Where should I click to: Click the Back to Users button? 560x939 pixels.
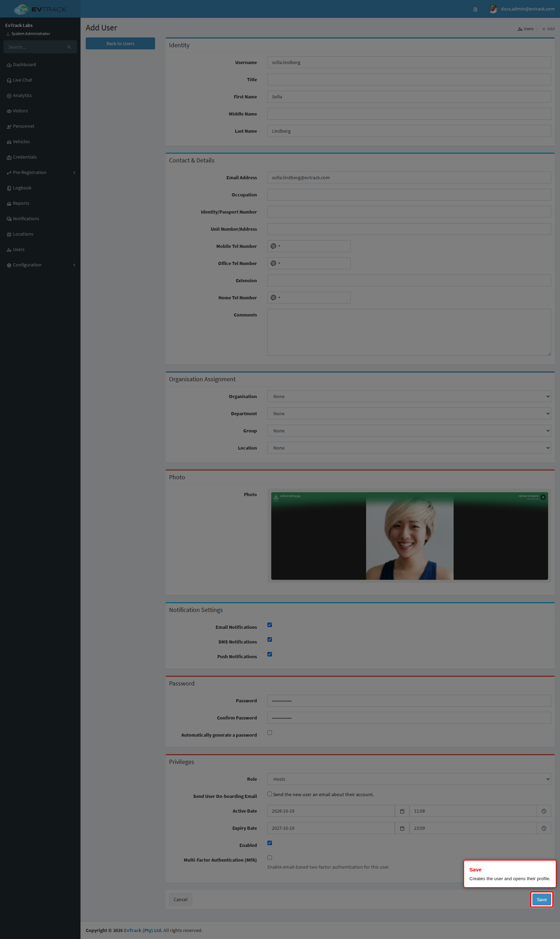tap(120, 43)
